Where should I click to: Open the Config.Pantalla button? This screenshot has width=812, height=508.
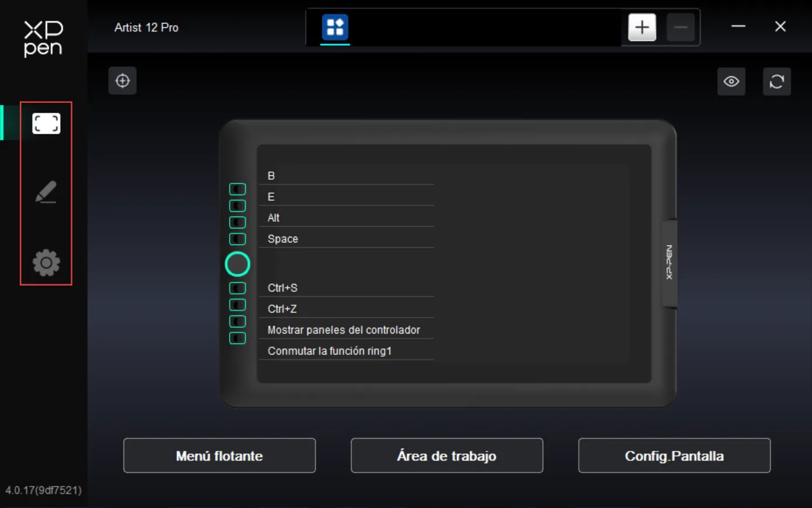click(674, 455)
